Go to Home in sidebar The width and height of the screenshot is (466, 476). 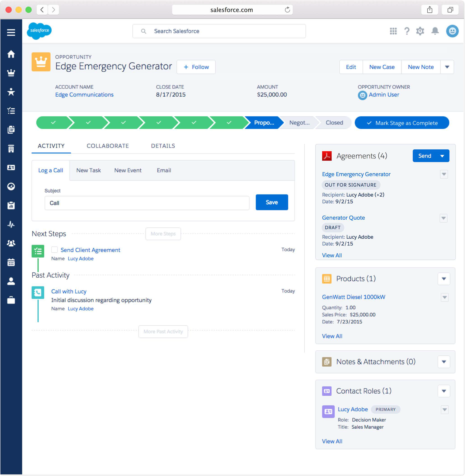pos(11,54)
